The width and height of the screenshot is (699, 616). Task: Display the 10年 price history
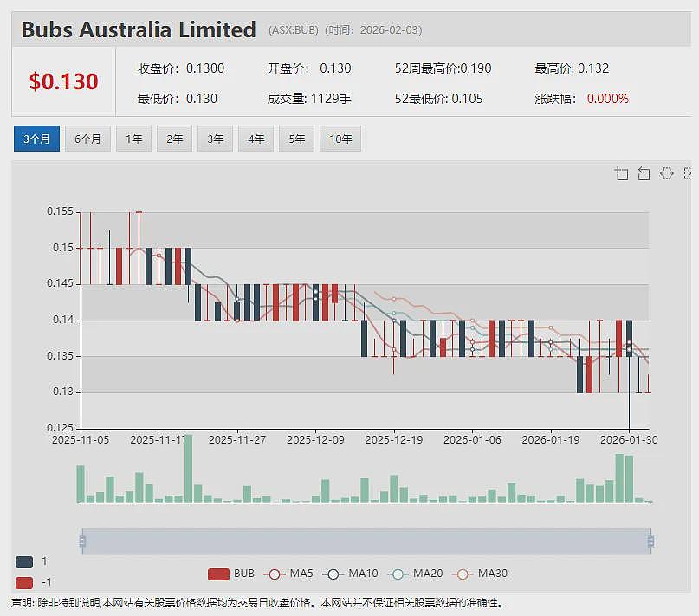pos(340,139)
